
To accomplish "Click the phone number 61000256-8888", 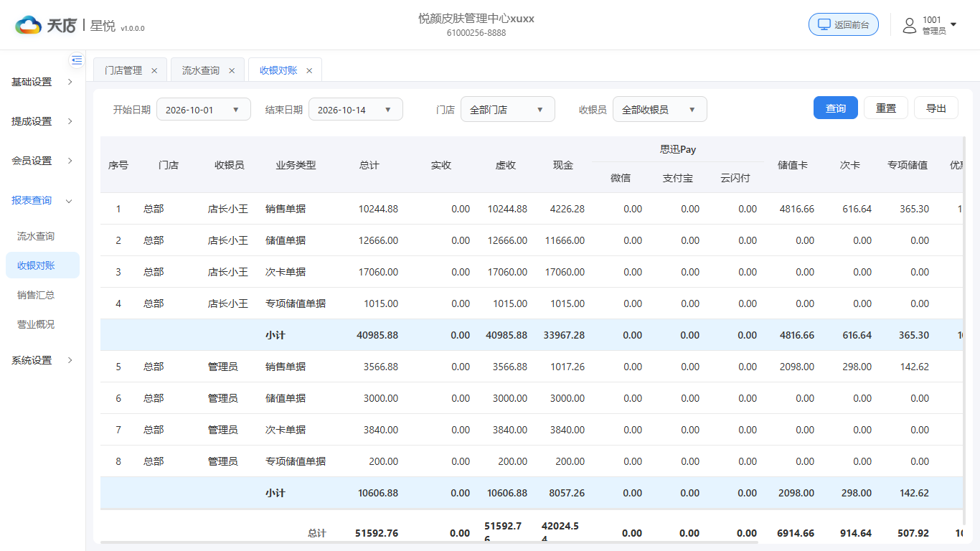I will [x=476, y=33].
